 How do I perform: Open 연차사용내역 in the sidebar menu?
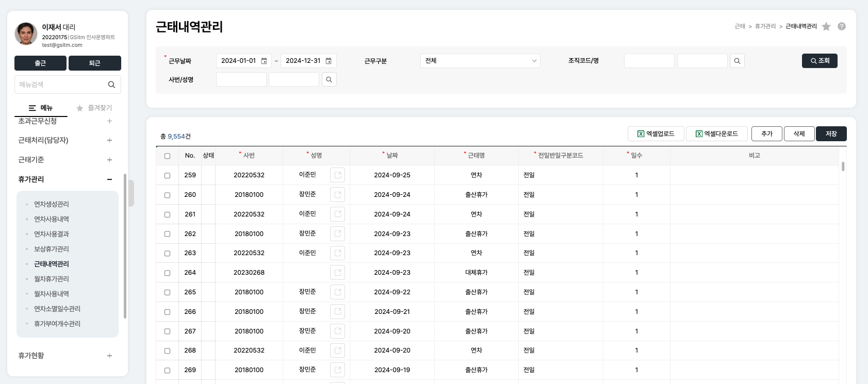click(52, 219)
